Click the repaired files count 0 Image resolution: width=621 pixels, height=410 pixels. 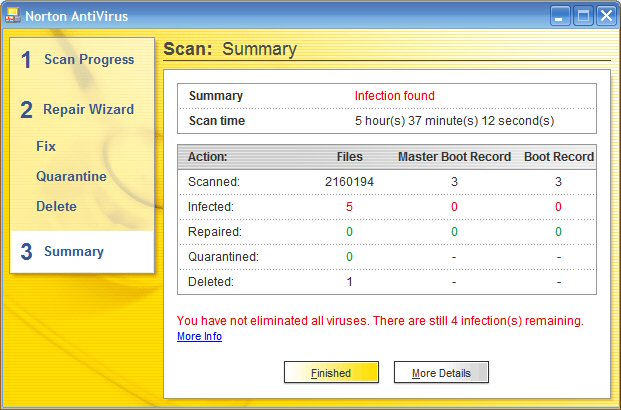click(349, 232)
